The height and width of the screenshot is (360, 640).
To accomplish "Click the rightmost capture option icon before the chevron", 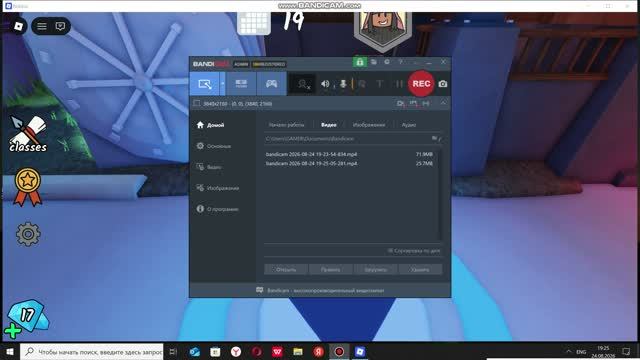I will (x=426, y=104).
